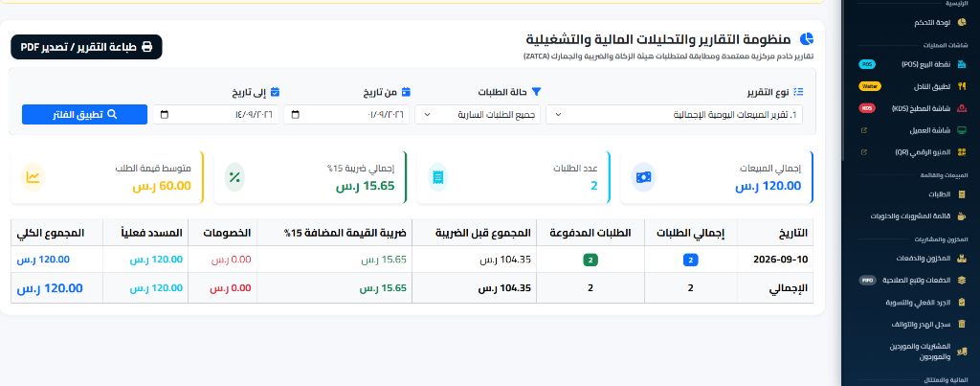Click the calendar icon next to من تاريخ

pyautogui.click(x=406, y=91)
